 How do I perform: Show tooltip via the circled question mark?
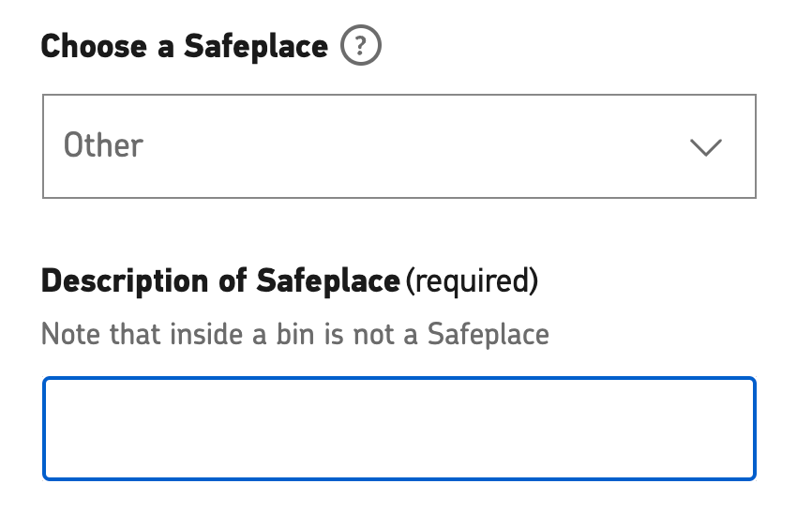pyautogui.click(x=361, y=45)
